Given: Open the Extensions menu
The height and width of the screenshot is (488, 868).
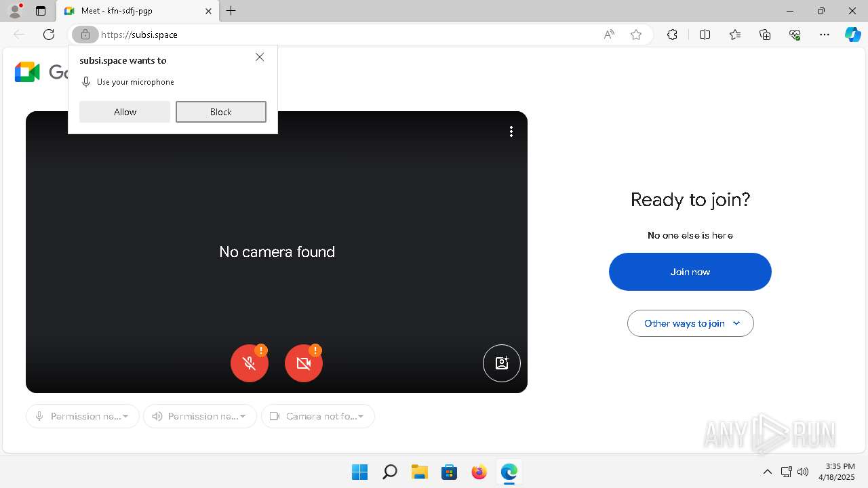Looking at the screenshot, I should tap(672, 35).
